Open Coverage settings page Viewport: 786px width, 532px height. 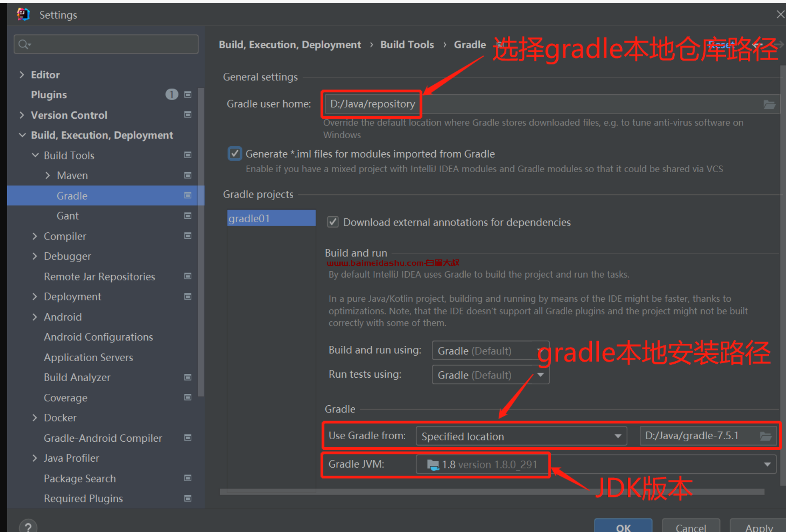pos(66,398)
